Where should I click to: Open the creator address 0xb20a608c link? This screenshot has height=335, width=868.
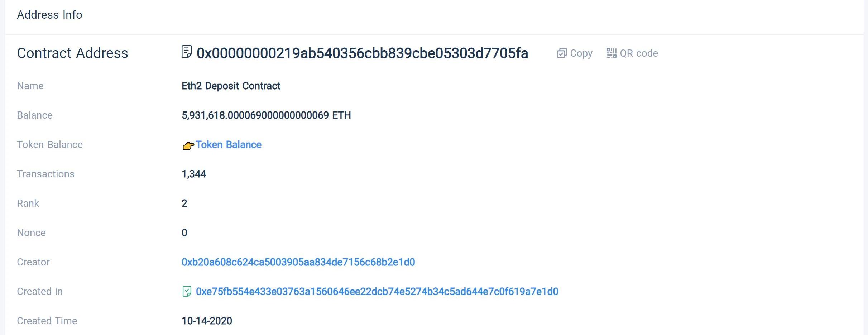click(x=298, y=262)
